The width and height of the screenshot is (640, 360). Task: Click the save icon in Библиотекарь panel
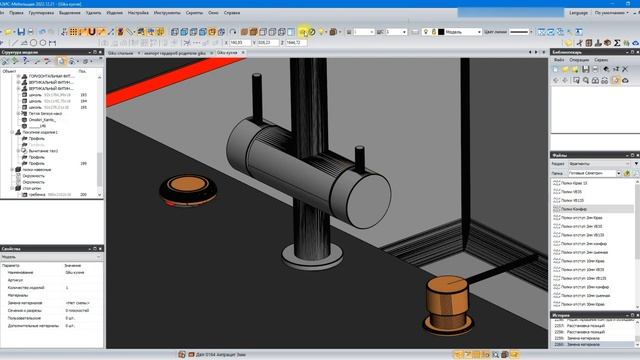[586, 69]
